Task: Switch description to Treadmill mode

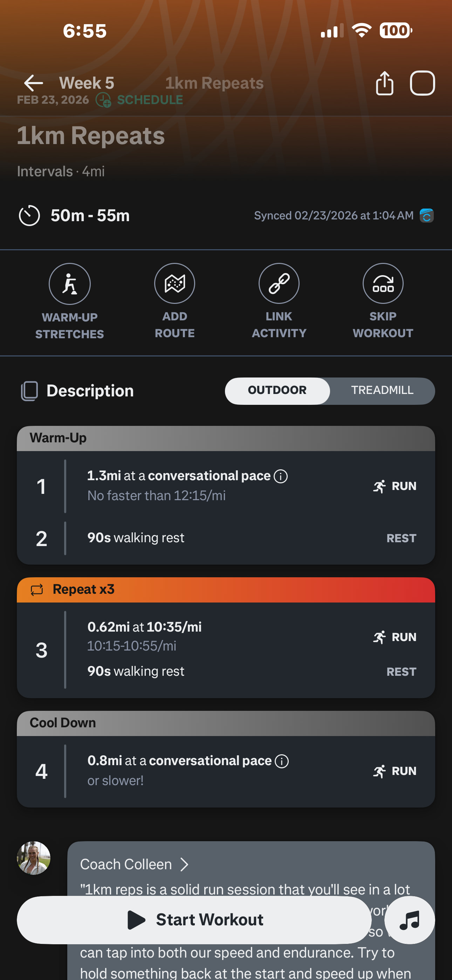Action: pos(382,391)
